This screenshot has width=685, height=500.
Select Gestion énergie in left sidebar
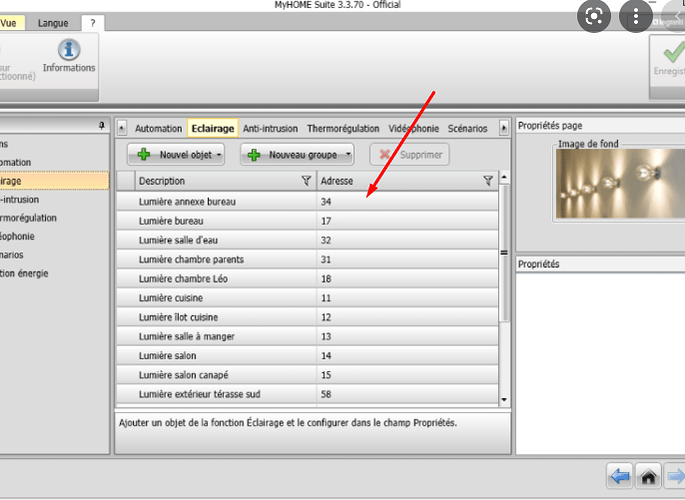[54, 273]
